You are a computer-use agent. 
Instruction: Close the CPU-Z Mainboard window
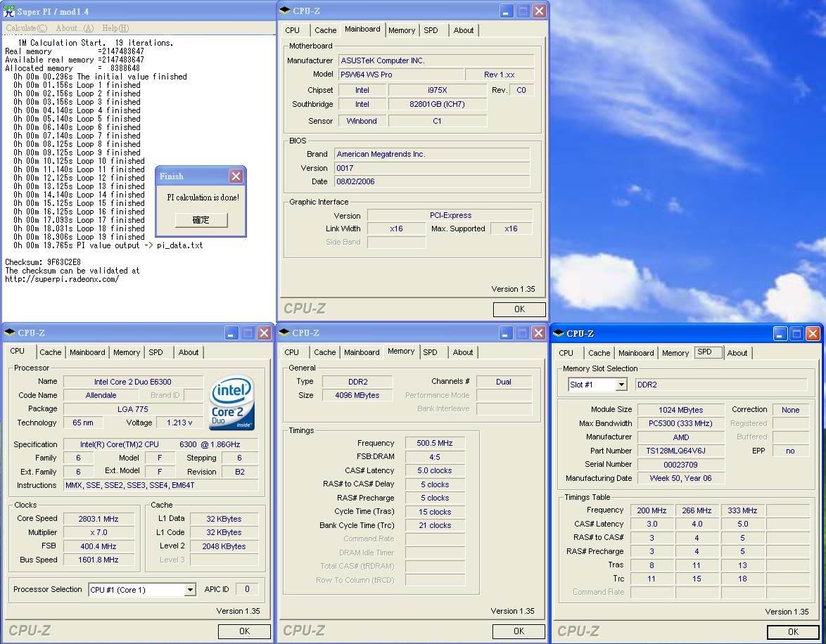tap(539, 11)
